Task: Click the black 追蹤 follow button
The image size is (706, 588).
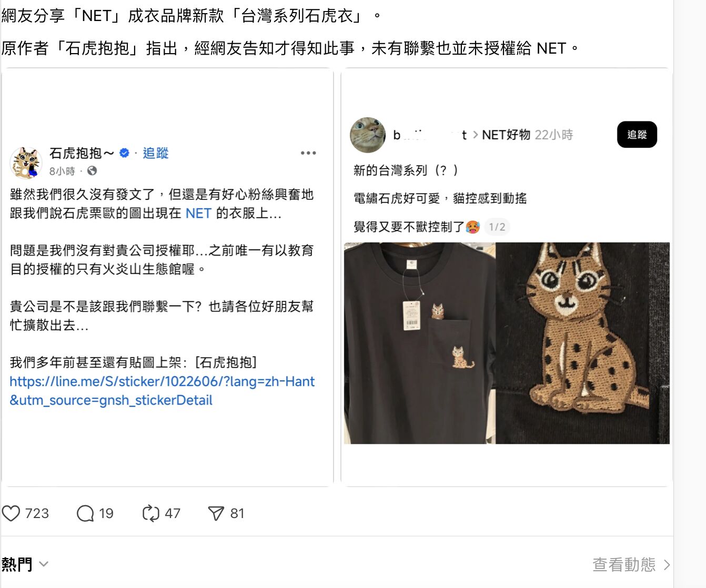Action: coord(637,135)
